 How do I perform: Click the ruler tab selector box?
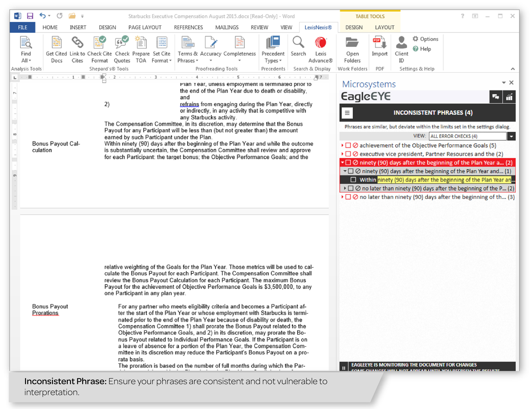point(15,77)
